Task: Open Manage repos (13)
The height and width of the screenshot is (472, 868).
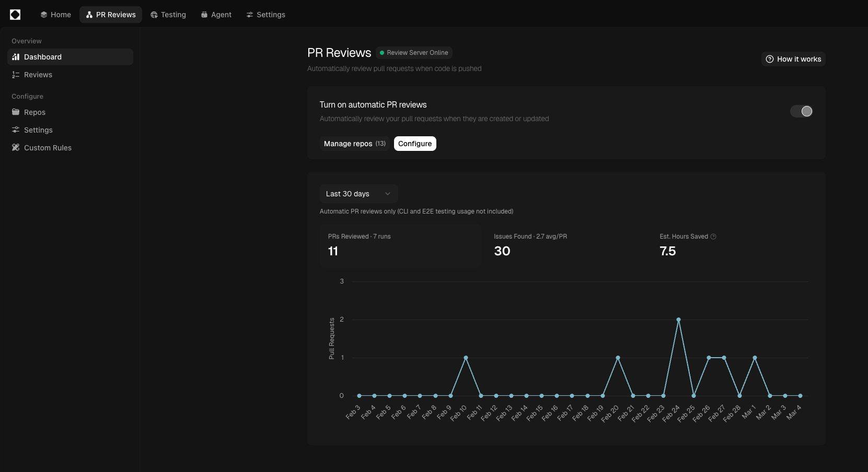Action: [354, 144]
